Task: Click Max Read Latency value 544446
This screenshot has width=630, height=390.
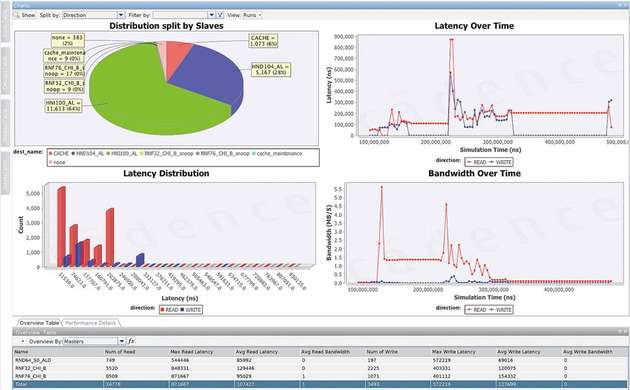Action: pyautogui.click(x=180, y=360)
